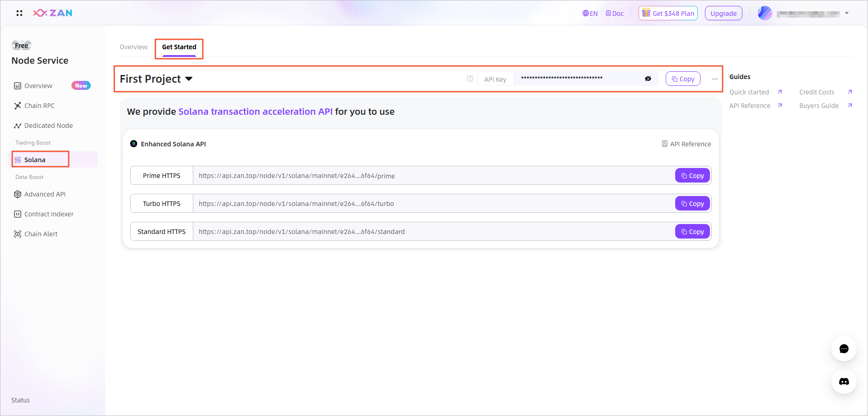The width and height of the screenshot is (868, 416).
Task: Click the Free plan badge
Action: [x=21, y=46]
